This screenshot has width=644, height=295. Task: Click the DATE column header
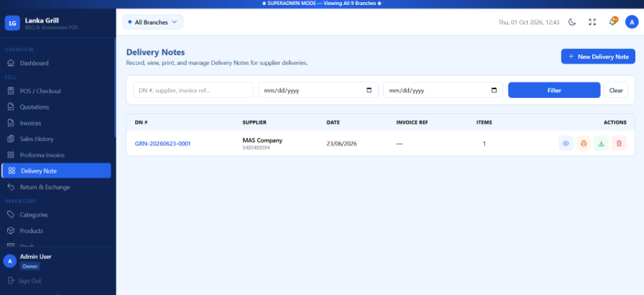(x=333, y=122)
